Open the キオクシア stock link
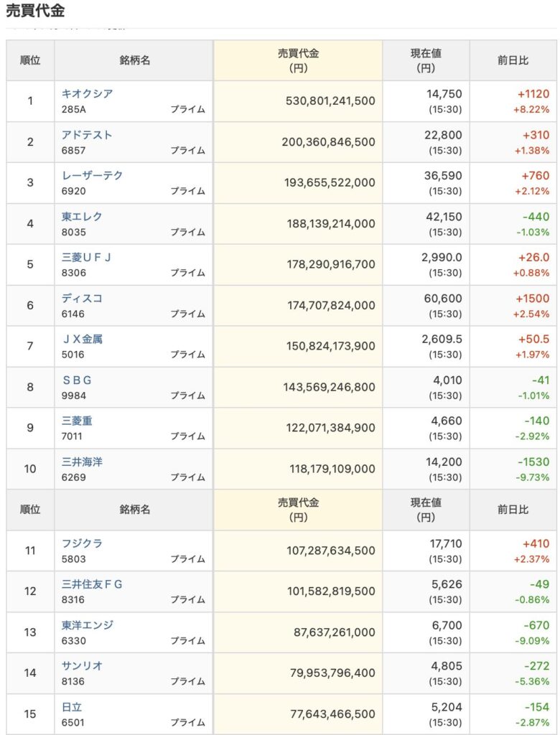This screenshot has height=735, width=560. [87, 93]
